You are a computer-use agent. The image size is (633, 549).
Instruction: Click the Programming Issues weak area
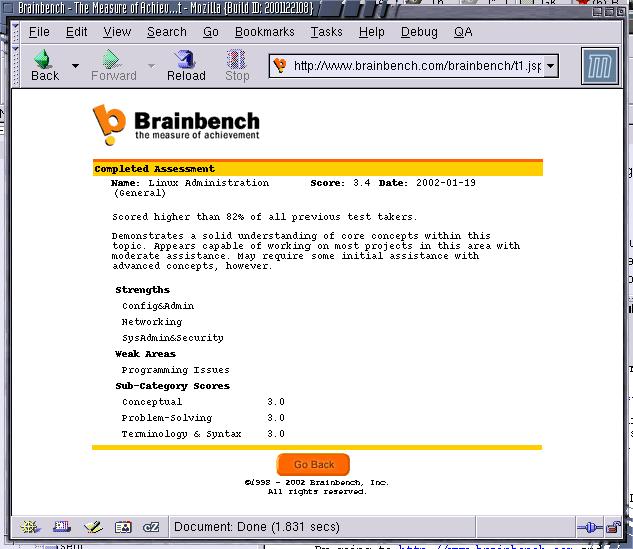click(176, 370)
